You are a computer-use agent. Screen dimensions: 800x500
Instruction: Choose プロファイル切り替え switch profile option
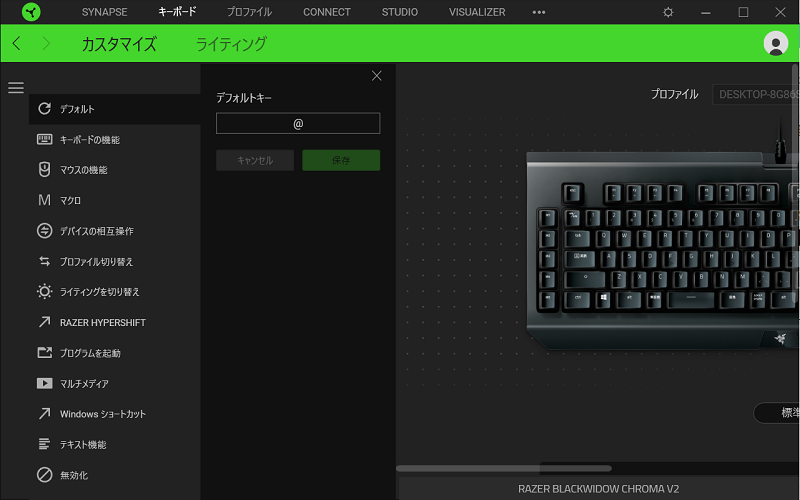pos(115,262)
